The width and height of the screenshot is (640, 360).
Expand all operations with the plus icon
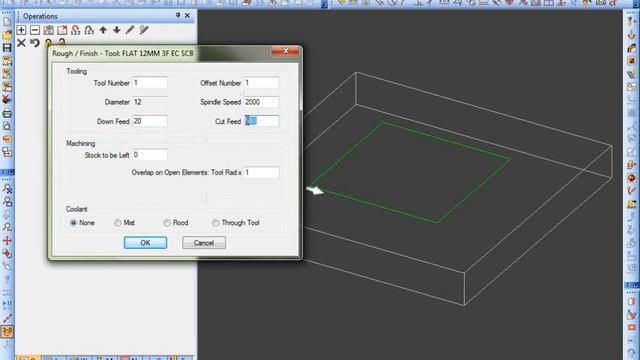tap(21, 30)
